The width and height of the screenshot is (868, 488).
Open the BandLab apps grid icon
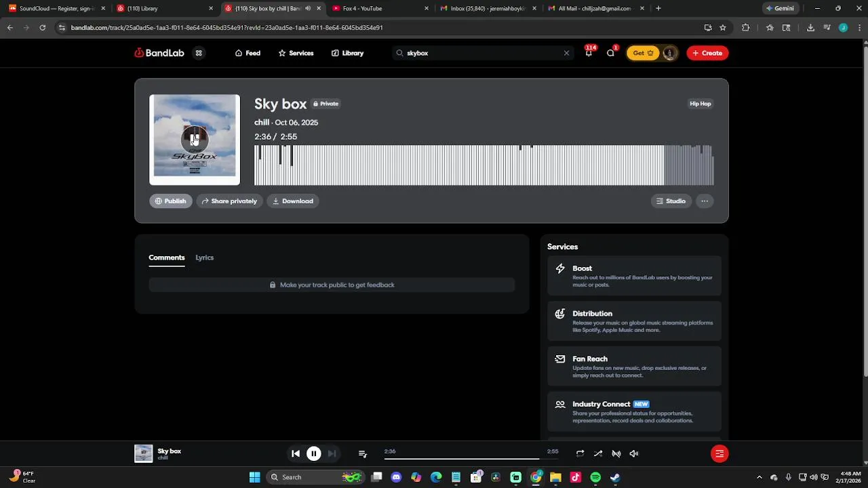click(x=199, y=53)
